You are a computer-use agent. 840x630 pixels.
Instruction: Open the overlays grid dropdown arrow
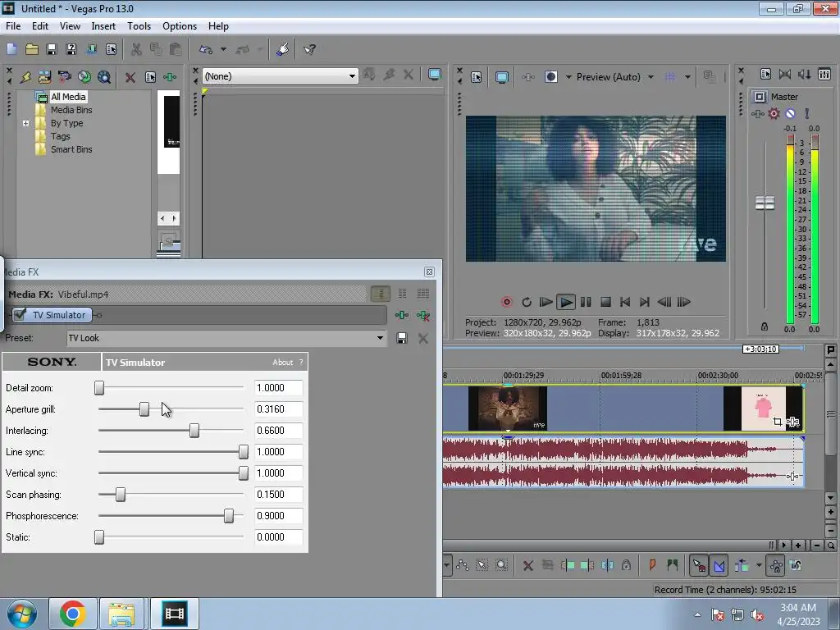click(x=687, y=77)
